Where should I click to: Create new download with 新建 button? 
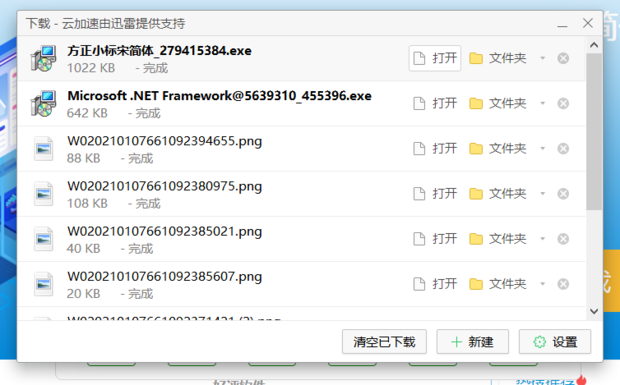point(473,342)
